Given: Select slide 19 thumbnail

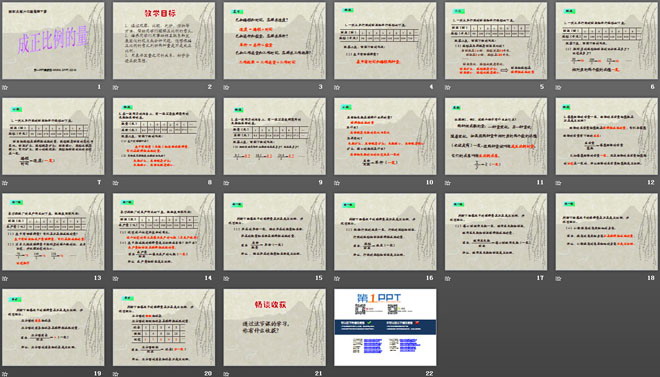Looking at the screenshot, I should [x=53, y=327].
